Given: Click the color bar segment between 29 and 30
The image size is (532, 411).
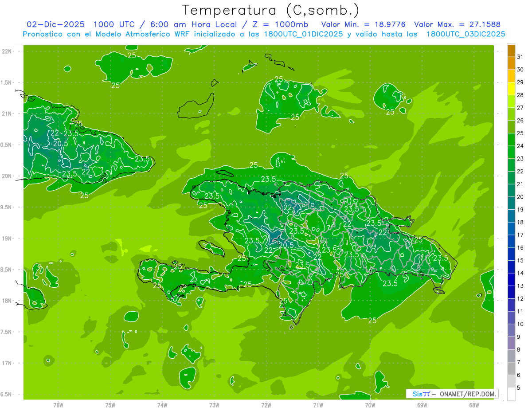Looking at the screenshot, I should (x=511, y=76).
